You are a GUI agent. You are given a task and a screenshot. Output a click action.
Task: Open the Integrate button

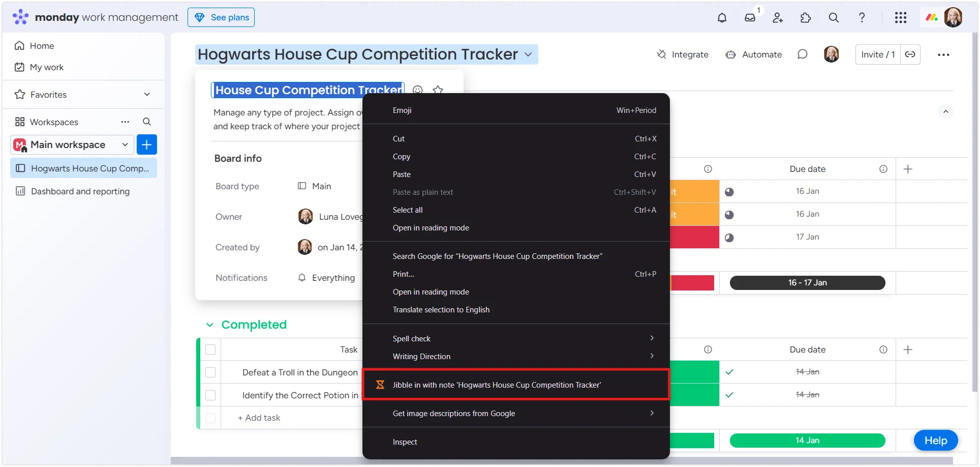[683, 54]
